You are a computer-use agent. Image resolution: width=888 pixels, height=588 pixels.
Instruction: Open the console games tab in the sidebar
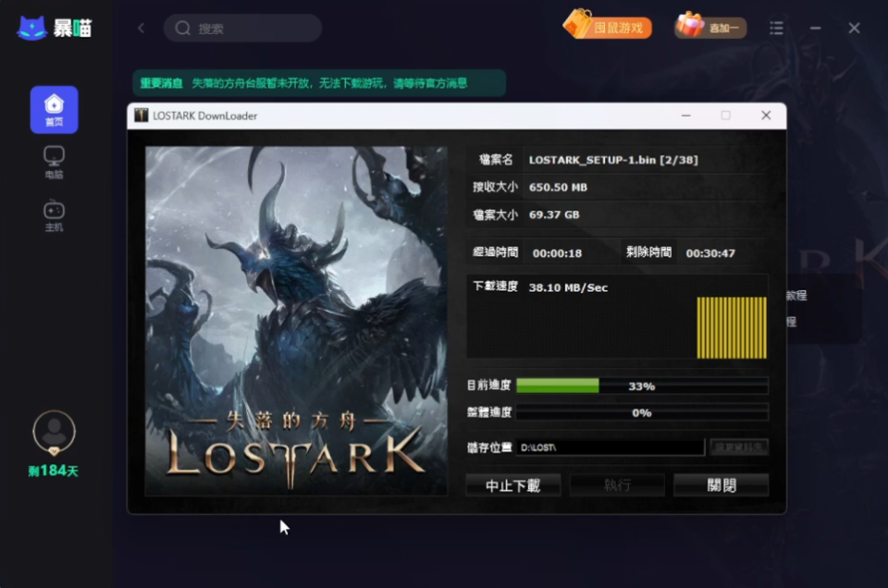pos(54,215)
